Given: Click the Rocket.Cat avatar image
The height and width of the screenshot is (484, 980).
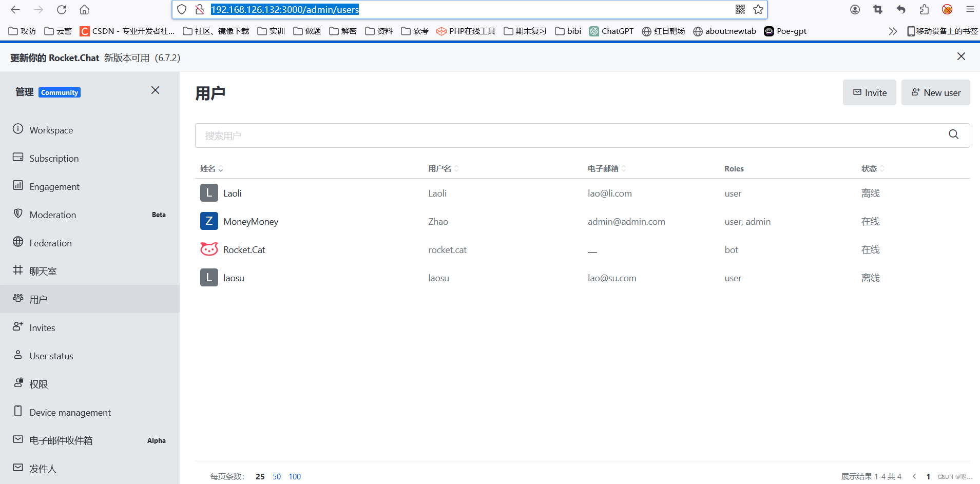Looking at the screenshot, I should coord(209,249).
